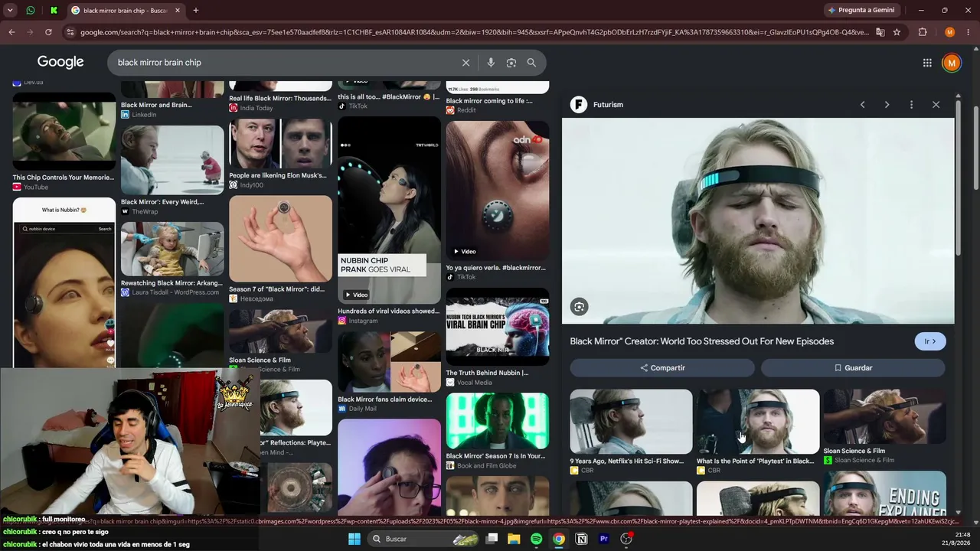The image size is (980, 551).
Task: Open the 'Black Mirror: Every Weird' TheWrap image
Action: tap(172, 160)
